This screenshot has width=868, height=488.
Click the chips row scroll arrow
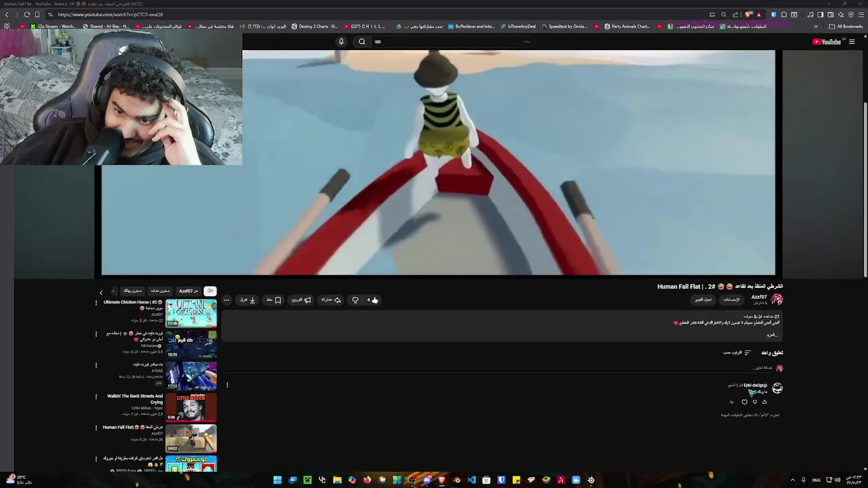coord(101,292)
